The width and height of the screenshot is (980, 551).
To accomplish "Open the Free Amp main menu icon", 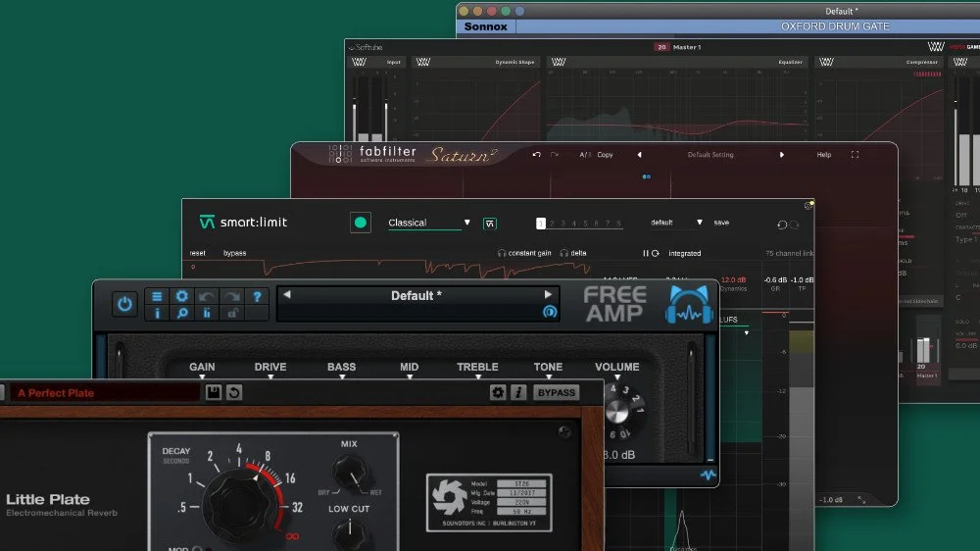I will point(157,296).
